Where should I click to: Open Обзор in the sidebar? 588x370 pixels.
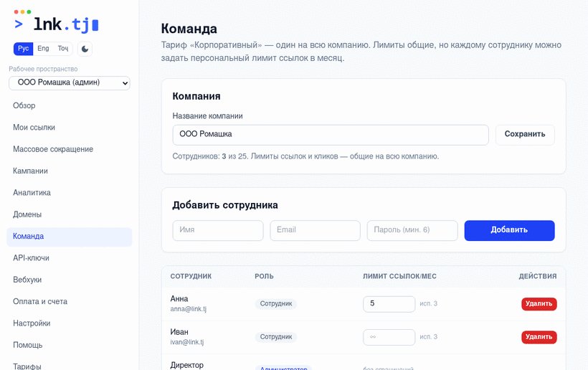pos(70,105)
